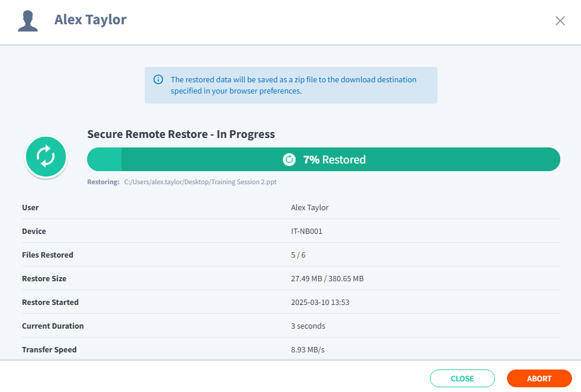Click the user avatar icon beside Alex Taylor

(28, 21)
